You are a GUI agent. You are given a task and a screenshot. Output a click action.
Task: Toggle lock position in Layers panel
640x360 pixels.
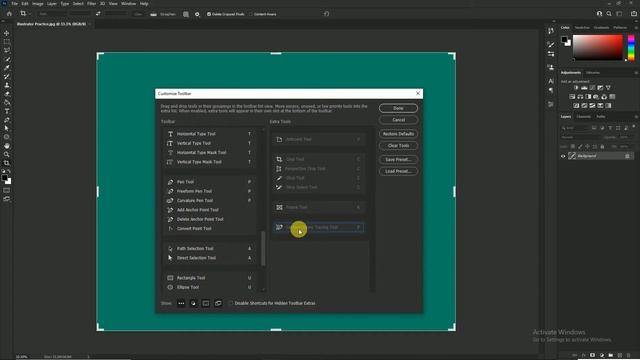coord(587,147)
